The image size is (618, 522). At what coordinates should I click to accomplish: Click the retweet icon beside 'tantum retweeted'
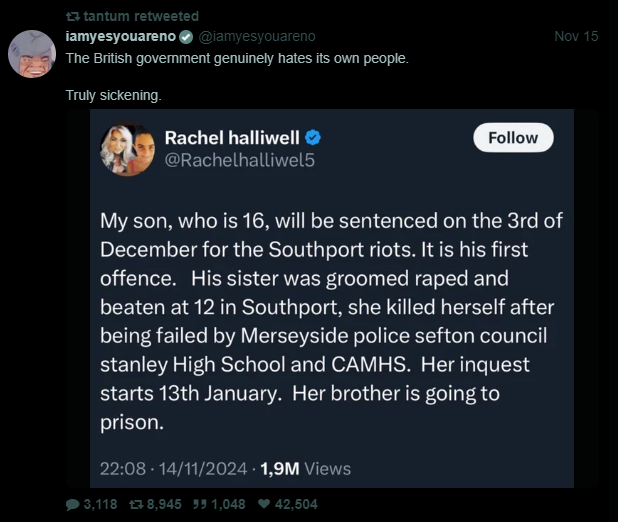coord(71,16)
